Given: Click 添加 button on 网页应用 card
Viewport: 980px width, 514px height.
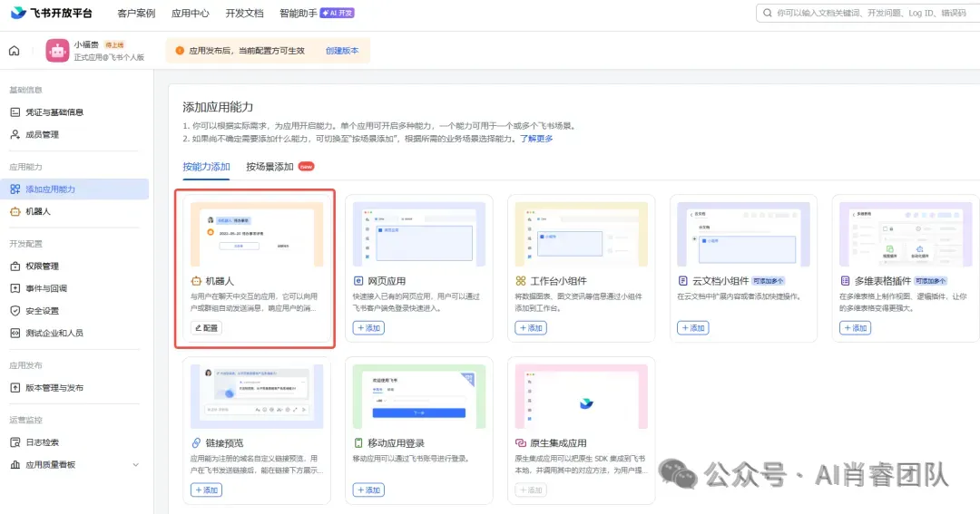Looking at the screenshot, I should point(368,328).
